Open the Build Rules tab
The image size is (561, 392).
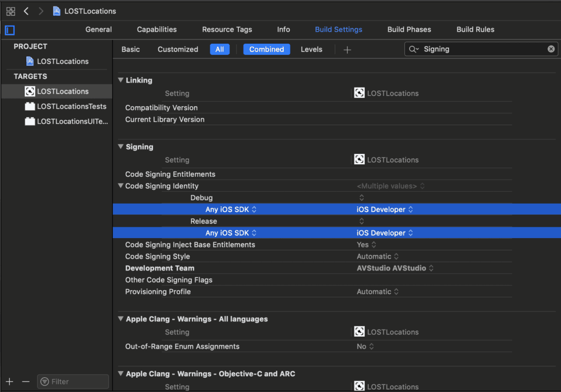pos(475,30)
